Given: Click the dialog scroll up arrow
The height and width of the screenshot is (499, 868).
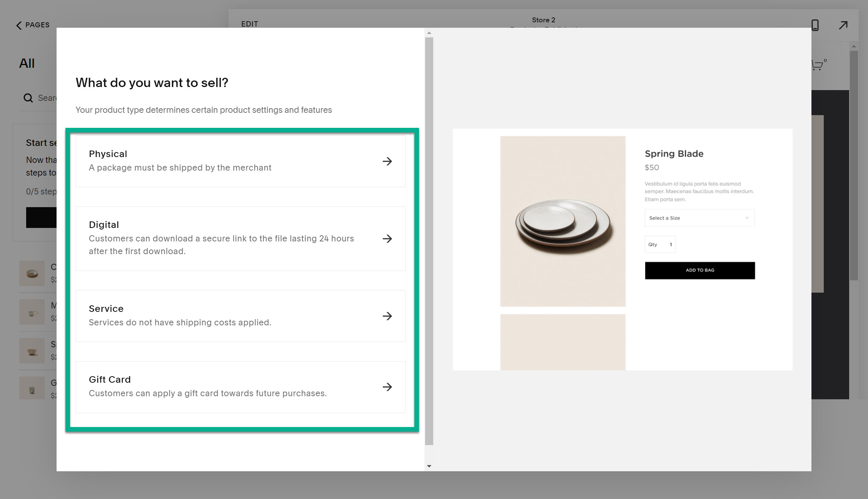Looking at the screenshot, I should [x=429, y=33].
